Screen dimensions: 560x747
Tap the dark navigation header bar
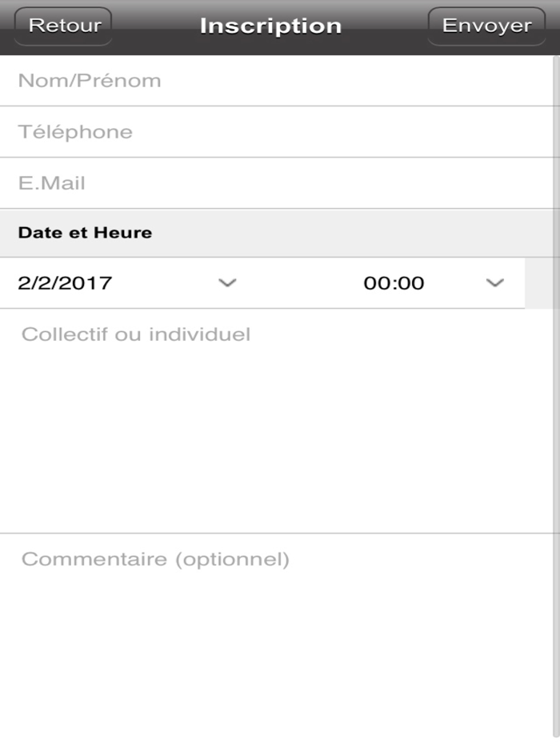pyautogui.click(x=270, y=24)
